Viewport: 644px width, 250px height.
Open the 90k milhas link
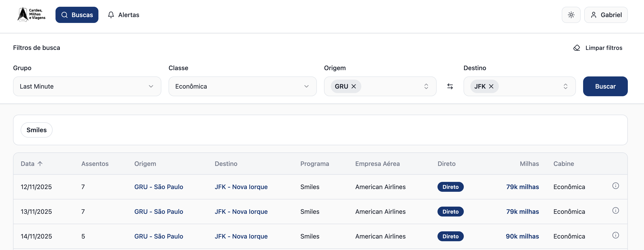(x=522, y=236)
